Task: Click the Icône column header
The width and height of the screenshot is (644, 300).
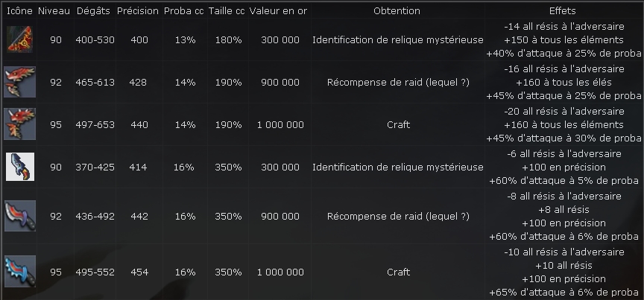Action: point(19,11)
